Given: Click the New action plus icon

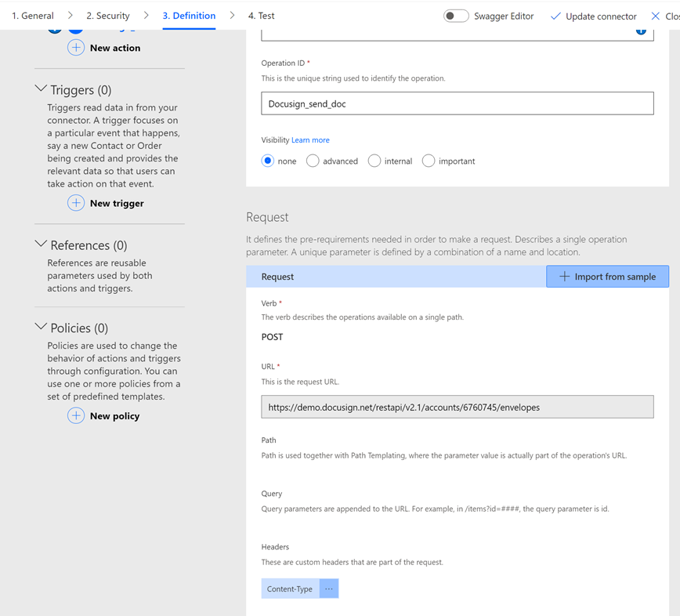Looking at the screenshot, I should coord(76,48).
